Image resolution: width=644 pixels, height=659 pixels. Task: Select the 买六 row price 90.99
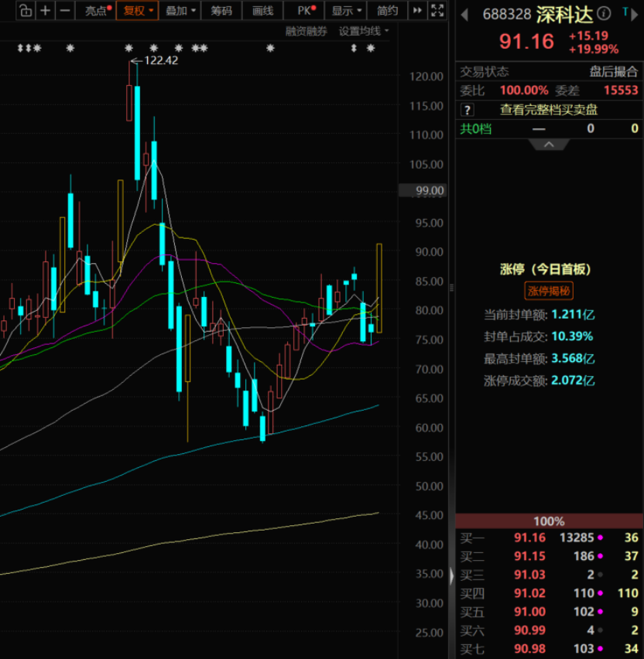point(529,630)
